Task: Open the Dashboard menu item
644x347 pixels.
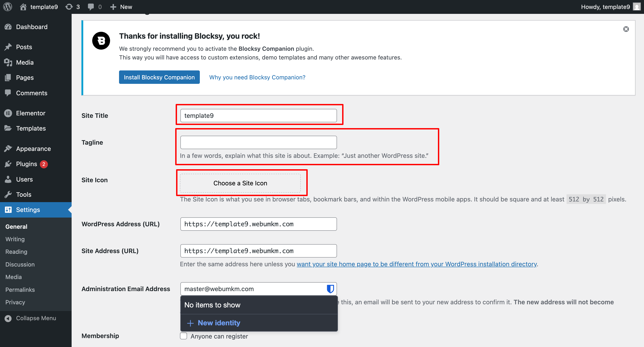Action: click(32, 27)
